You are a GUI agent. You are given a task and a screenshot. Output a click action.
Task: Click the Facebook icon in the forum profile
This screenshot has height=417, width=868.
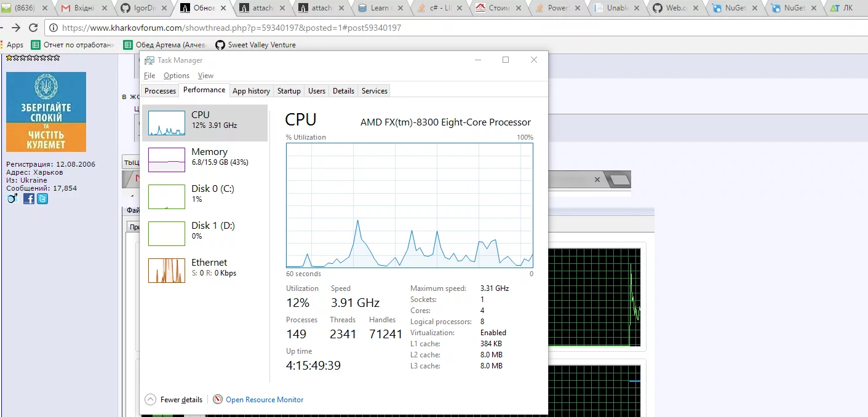point(28,199)
